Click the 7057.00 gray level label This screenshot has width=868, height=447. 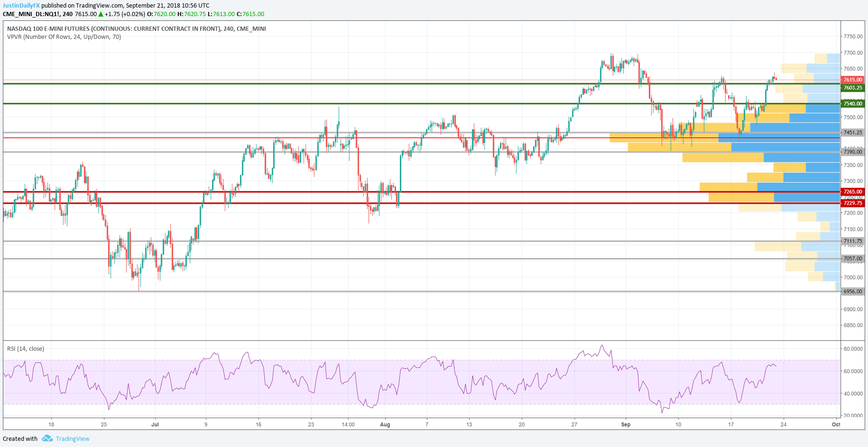tap(853, 258)
